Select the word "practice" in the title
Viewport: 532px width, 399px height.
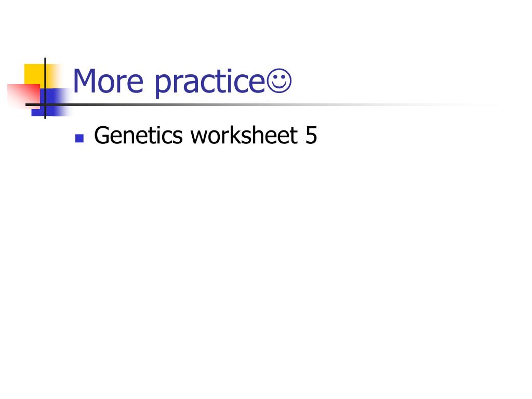(210, 83)
